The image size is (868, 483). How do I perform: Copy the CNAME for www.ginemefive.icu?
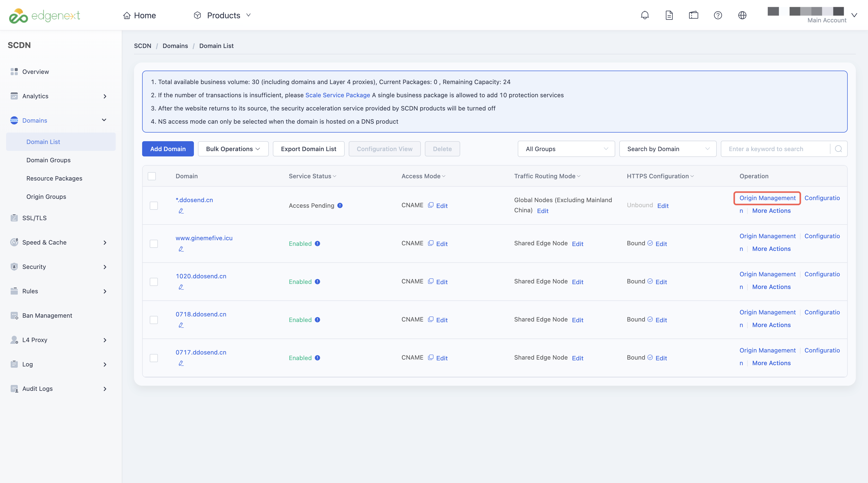point(431,243)
